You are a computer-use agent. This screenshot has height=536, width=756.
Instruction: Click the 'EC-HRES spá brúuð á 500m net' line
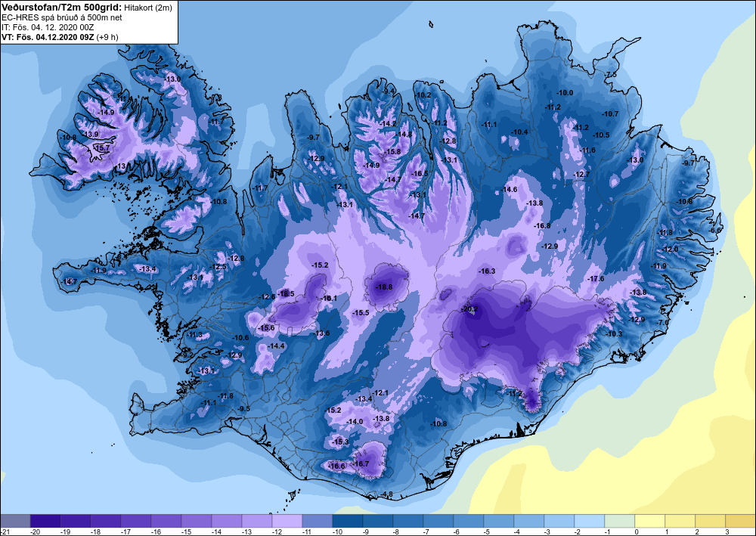(62, 17)
